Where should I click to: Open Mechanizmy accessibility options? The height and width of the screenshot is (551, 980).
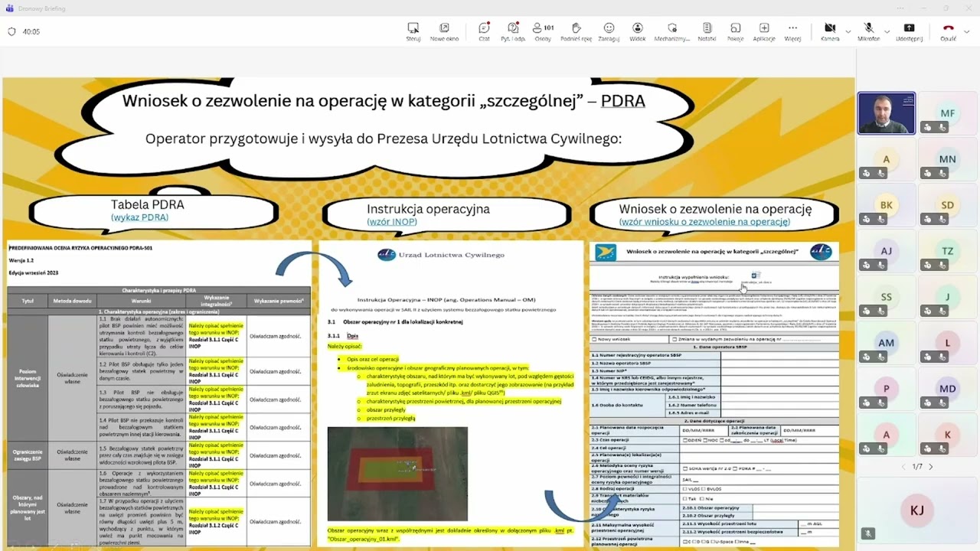coord(671,31)
